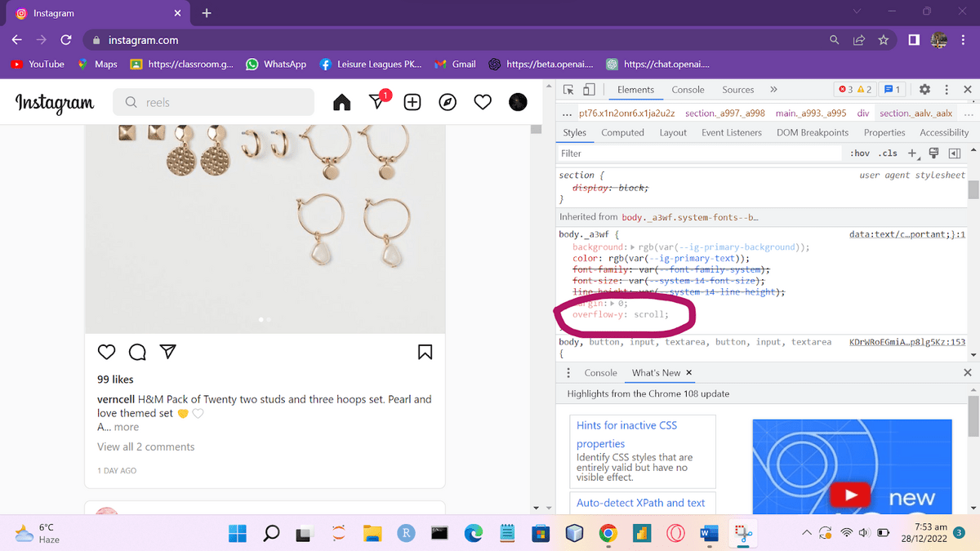The height and width of the screenshot is (551, 980).
Task: Toggle the computed styles sidebar pane
Action: click(954, 153)
